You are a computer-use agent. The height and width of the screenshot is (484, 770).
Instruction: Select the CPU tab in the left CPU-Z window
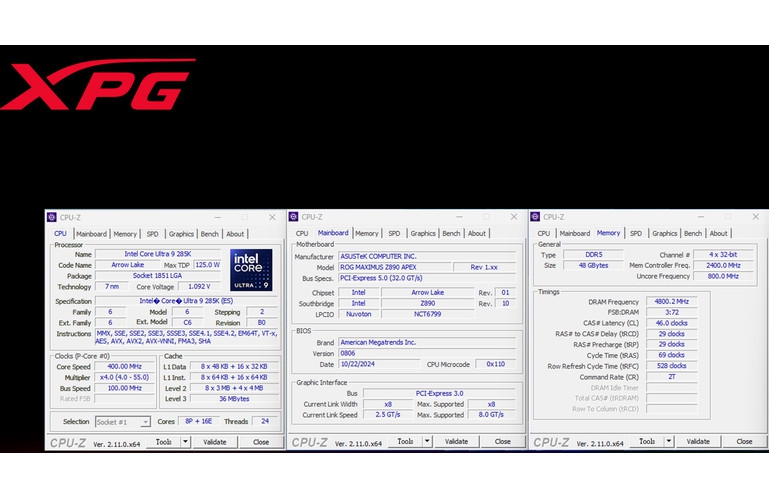(x=60, y=234)
